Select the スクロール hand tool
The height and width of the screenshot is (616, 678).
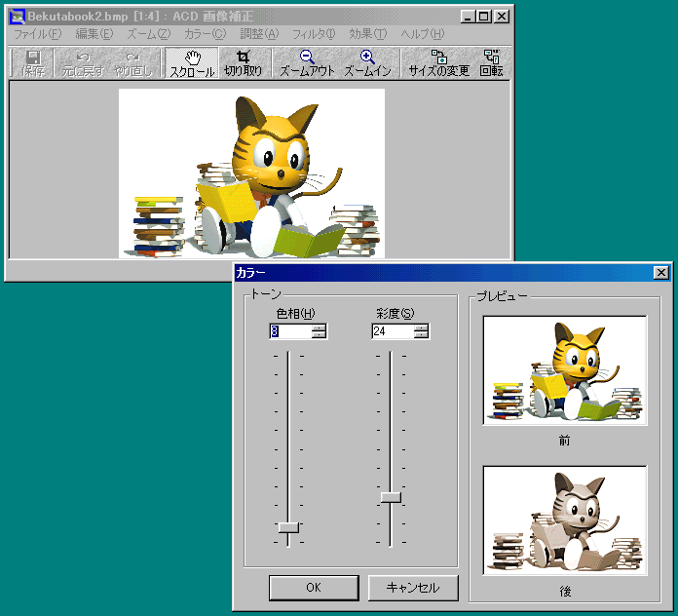pyautogui.click(x=192, y=63)
